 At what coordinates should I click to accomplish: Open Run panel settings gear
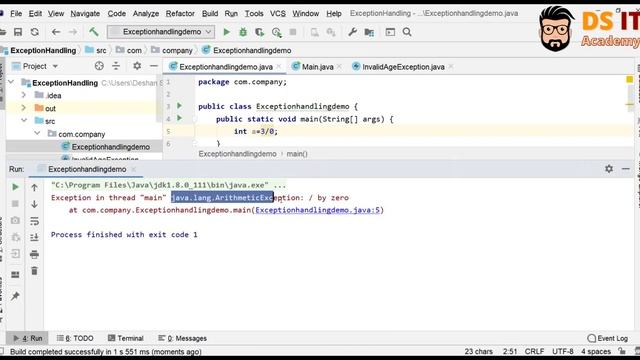point(609,169)
